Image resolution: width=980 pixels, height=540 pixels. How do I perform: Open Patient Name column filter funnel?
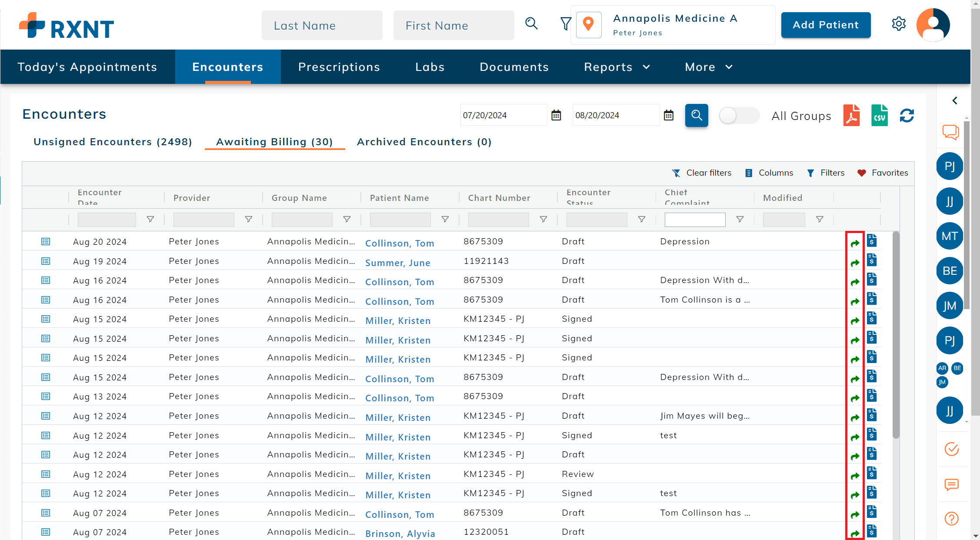coord(445,219)
